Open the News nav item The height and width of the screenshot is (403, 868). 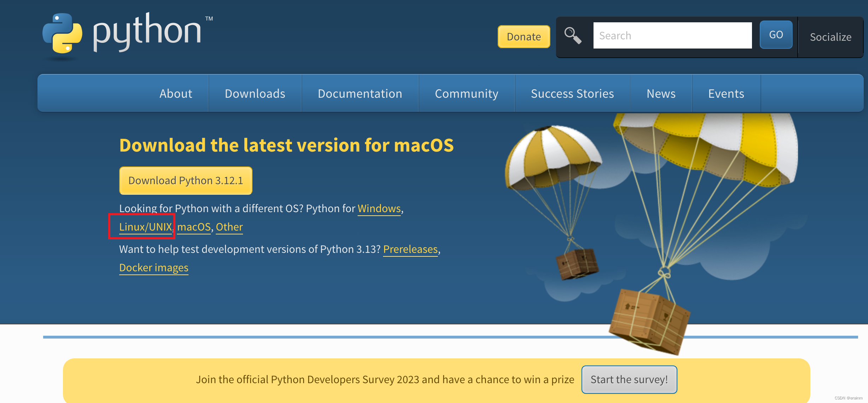coord(661,93)
